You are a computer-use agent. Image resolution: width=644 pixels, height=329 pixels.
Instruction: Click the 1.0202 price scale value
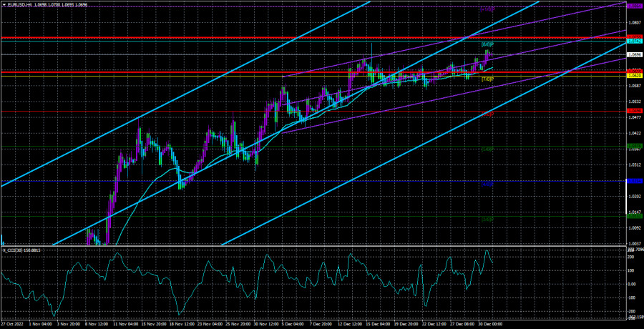pyautogui.click(x=633, y=197)
